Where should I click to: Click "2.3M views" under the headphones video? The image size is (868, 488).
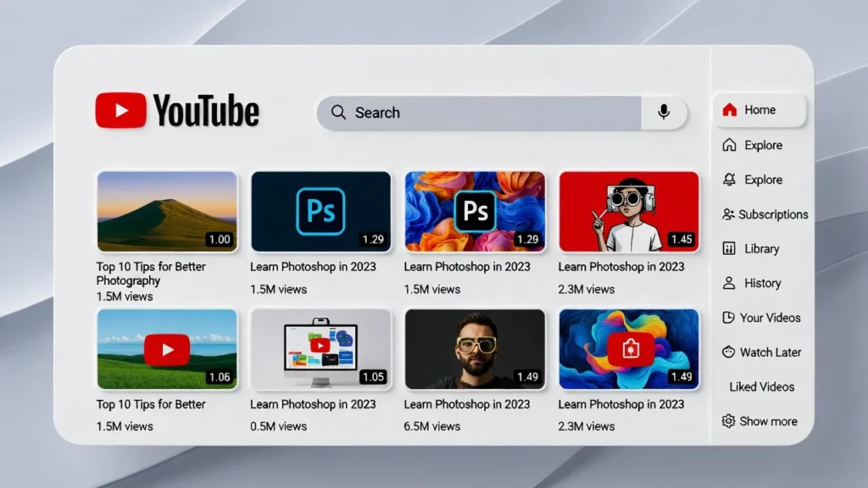pyautogui.click(x=587, y=290)
